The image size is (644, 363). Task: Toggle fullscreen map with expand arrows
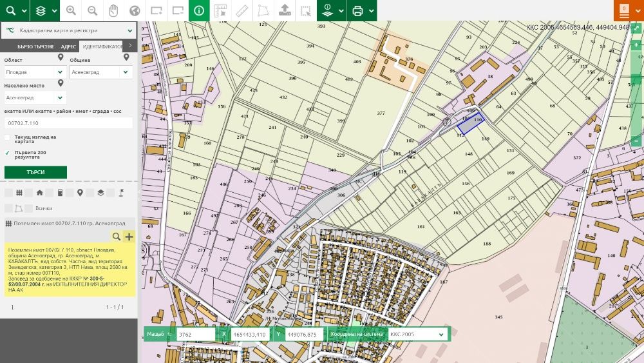636,28
